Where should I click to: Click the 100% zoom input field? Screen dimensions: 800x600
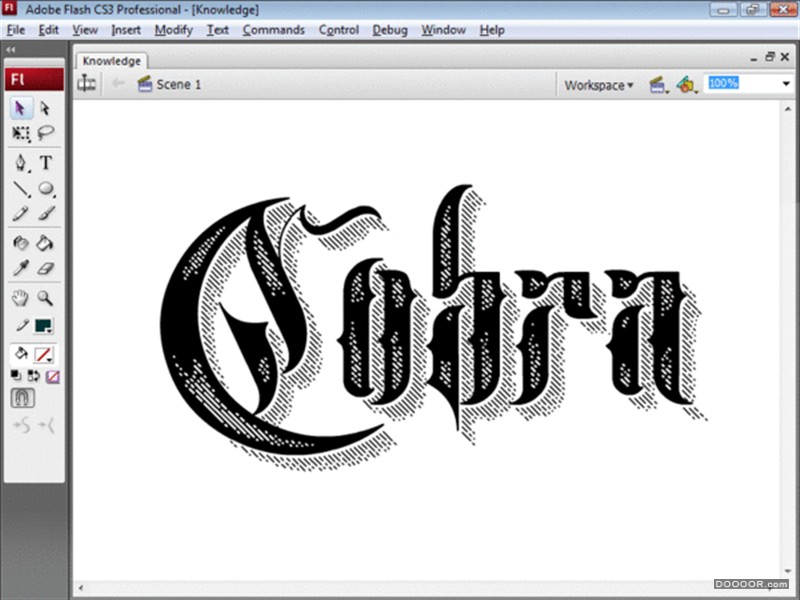point(742,83)
